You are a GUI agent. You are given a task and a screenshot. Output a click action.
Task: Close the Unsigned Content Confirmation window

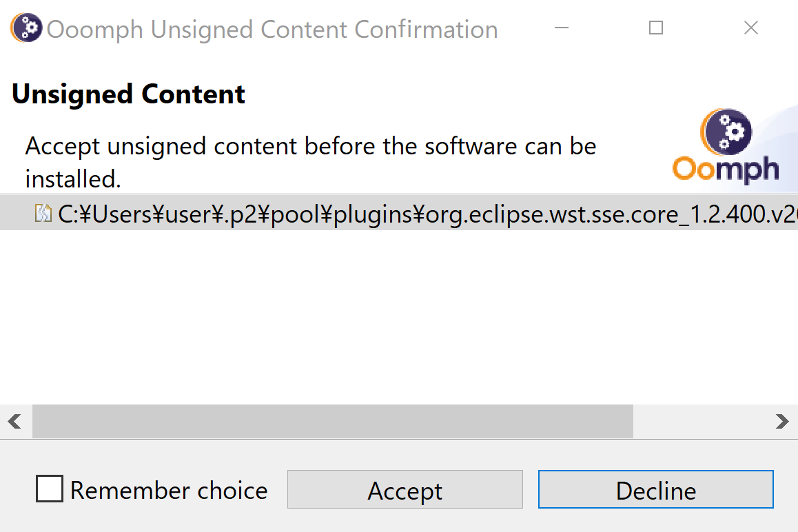coord(751,28)
